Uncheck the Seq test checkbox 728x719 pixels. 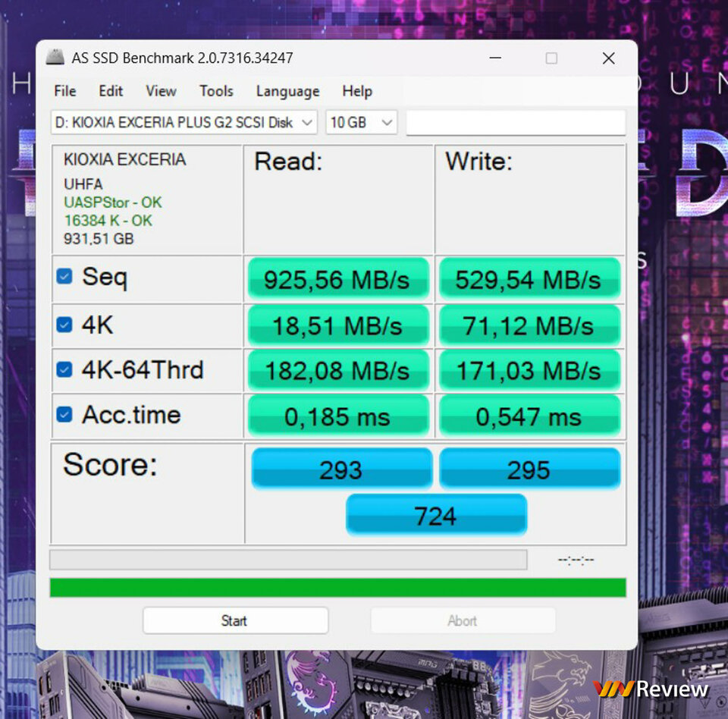coord(64,276)
